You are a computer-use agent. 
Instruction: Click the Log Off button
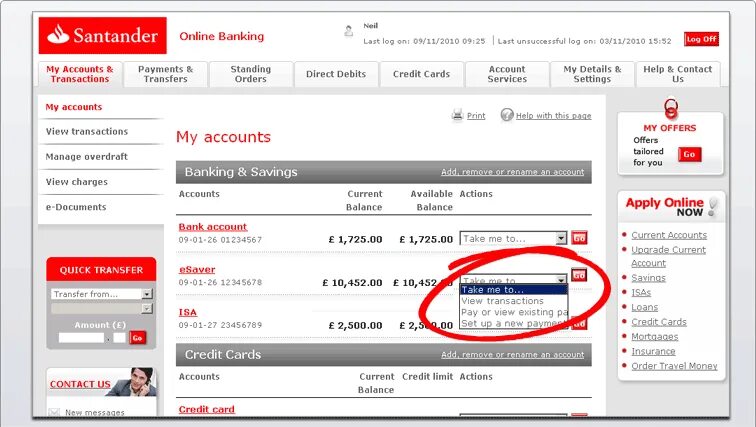702,39
